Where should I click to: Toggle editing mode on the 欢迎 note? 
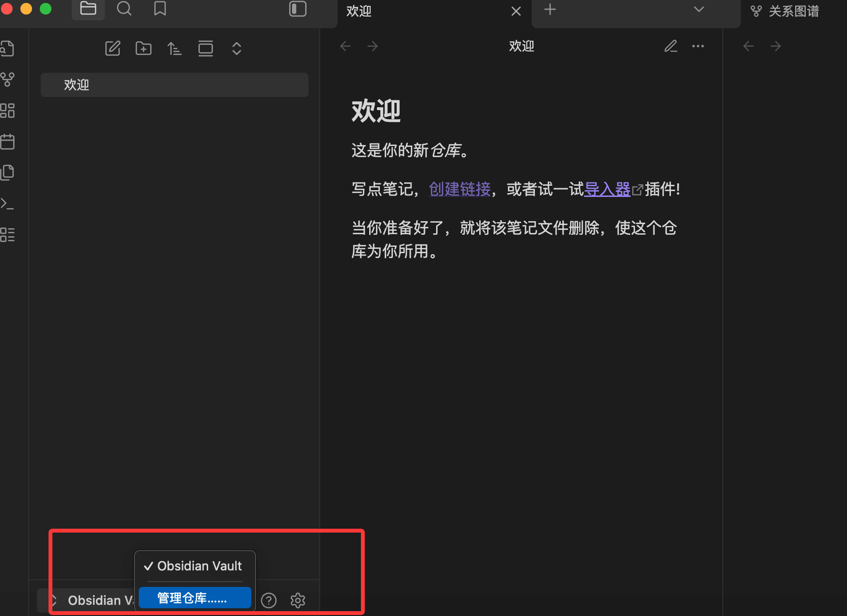671,46
